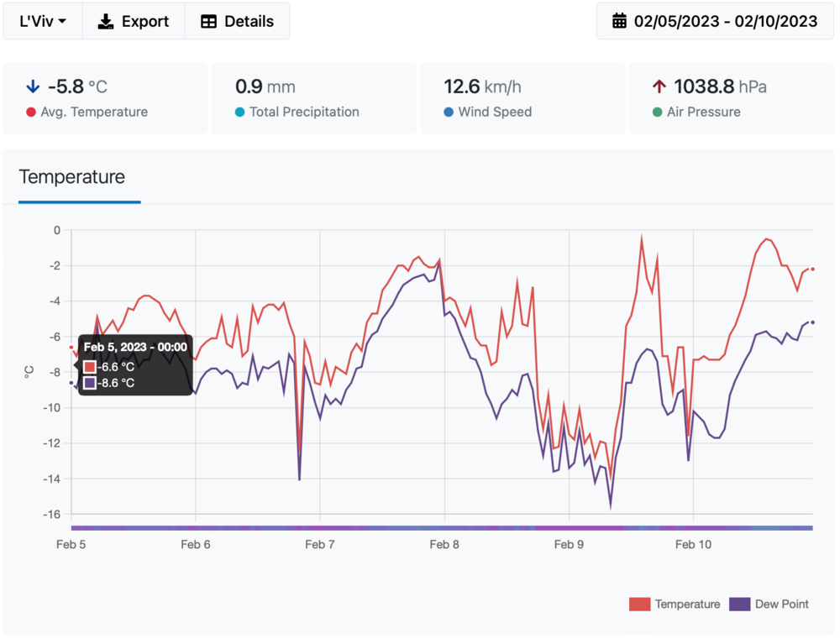Image resolution: width=840 pixels, height=644 pixels.
Task: Click the colored condition bar under chart
Action: pyautogui.click(x=442, y=527)
